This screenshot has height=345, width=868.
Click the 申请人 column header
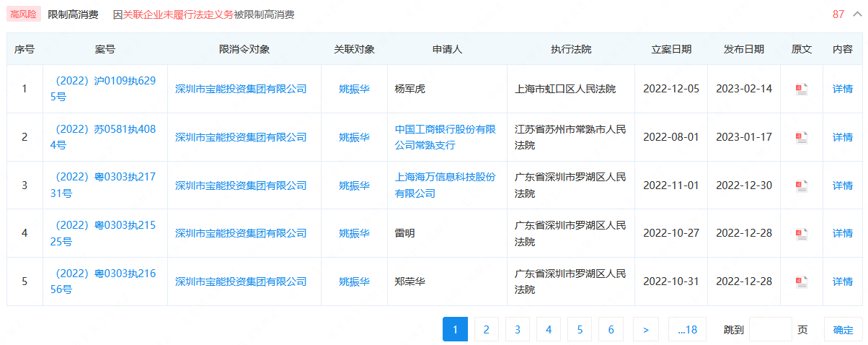447,49
